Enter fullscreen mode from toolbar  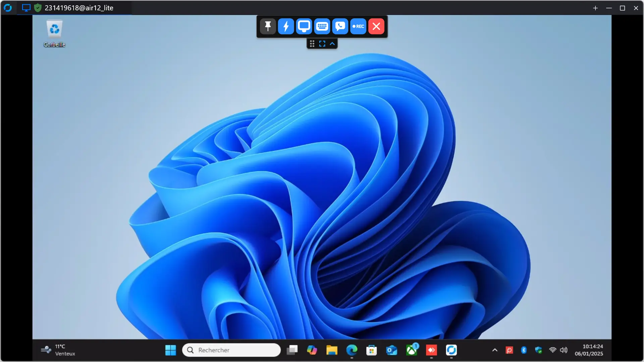coord(322,44)
